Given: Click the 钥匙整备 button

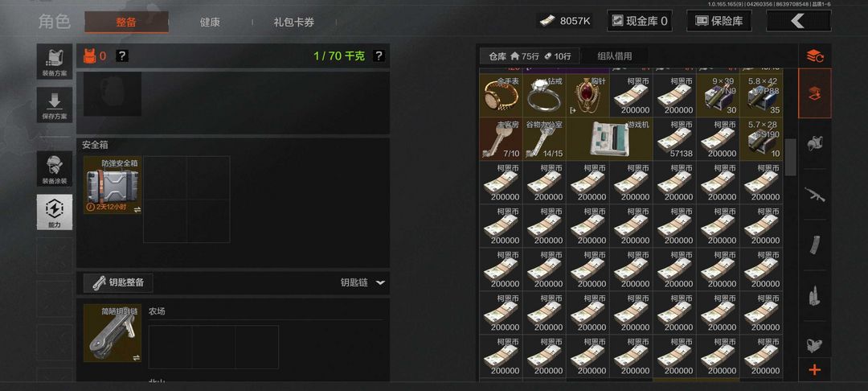Looking at the screenshot, I should pyautogui.click(x=118, y=282).
